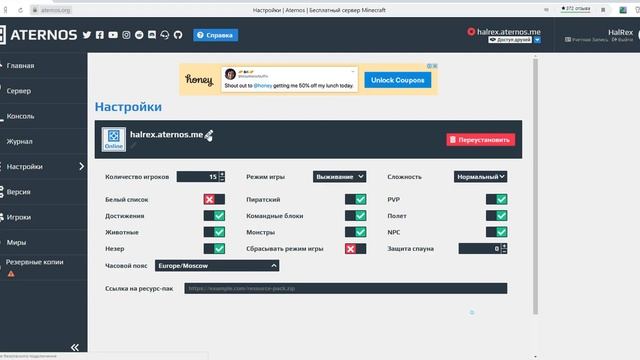Click the pencil icon next to halrex.aternos.me
The width and height of the screenshot is (640, 360).
point(209,135)
